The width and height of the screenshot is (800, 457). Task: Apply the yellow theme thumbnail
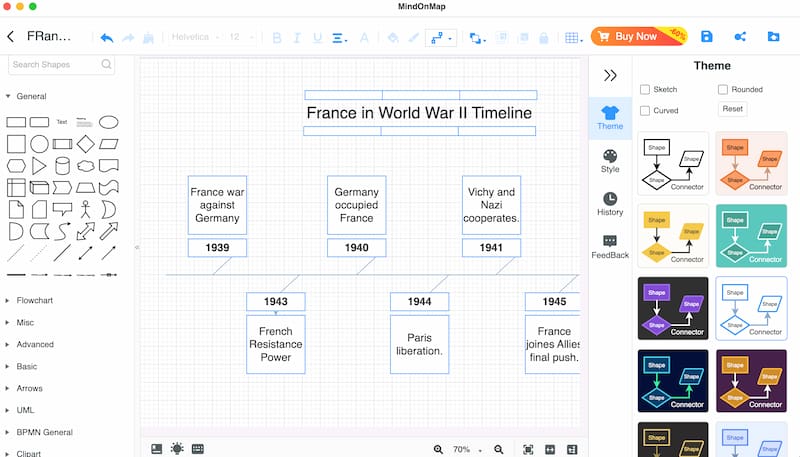click(673, 236)
